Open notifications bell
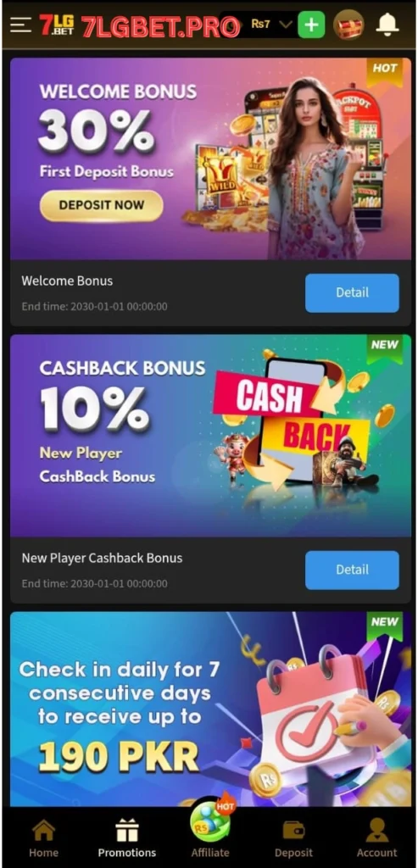The width and height of the screenshot is (418, 868). (x=387, y=25)
